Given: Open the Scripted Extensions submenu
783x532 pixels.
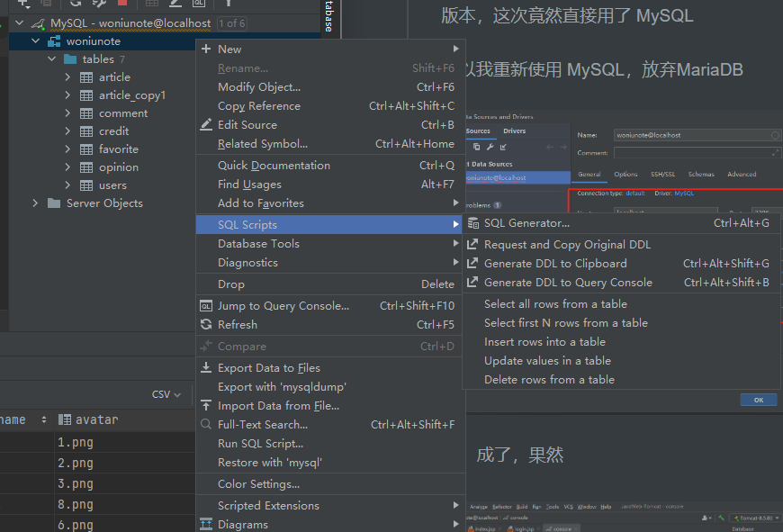Looking at the screenshot, I should coord(329,506).
